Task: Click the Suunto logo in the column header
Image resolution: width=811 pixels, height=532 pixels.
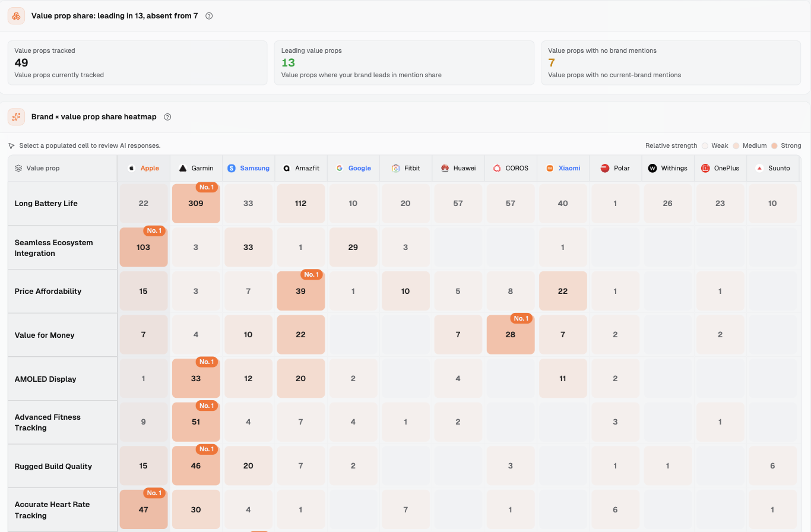Action: coord(759,168)
